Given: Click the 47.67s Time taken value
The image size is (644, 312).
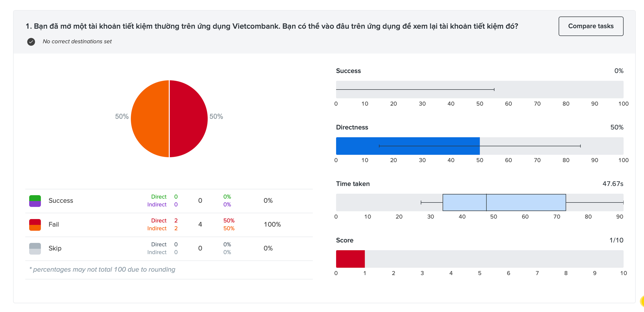Looking at the screenshot, I should [613, 184].
